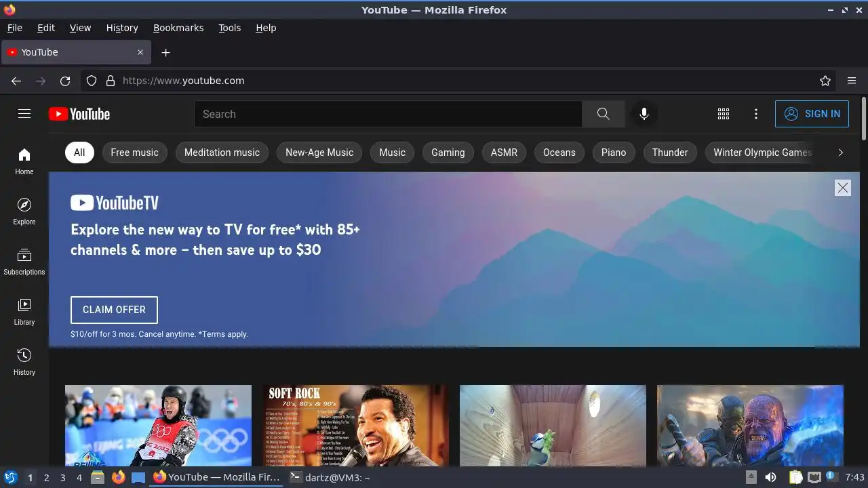Click the YouTube logo
Screen dimensions: 868x488
(79, 114)
